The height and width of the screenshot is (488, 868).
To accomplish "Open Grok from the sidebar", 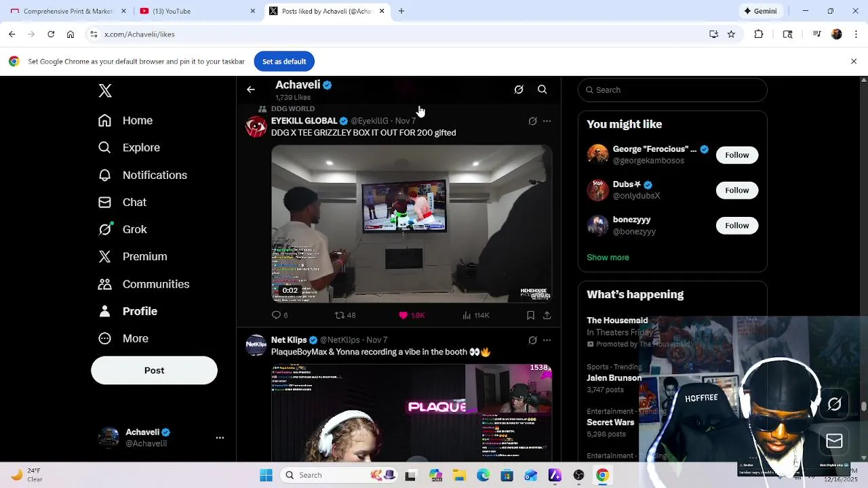I will [123, 229].
